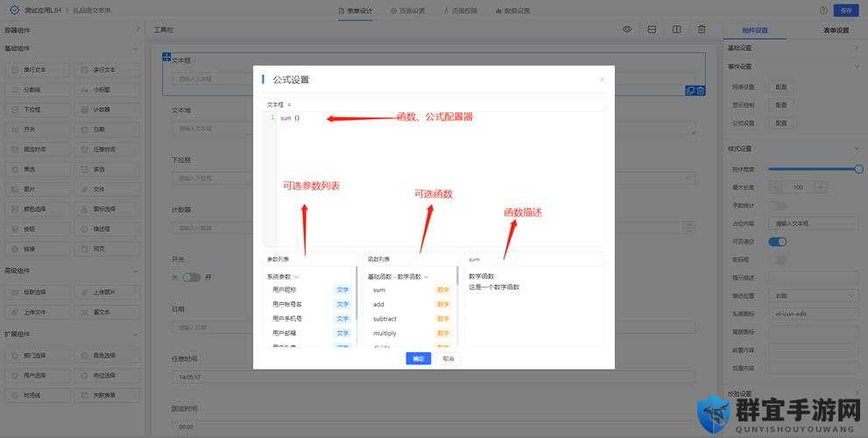Select the 用户选择 component in the palette
Viewport: 868px width, 438px height.
coord(38,376)
